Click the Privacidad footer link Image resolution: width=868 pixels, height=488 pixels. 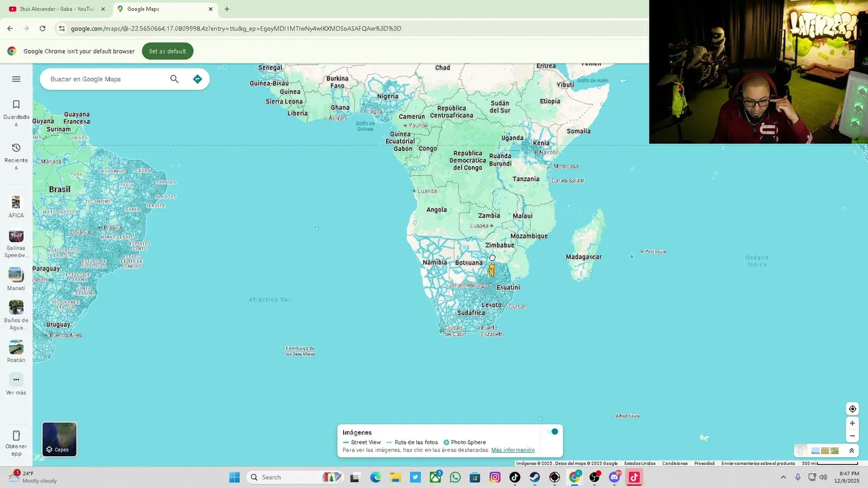(x=704, y=464)
